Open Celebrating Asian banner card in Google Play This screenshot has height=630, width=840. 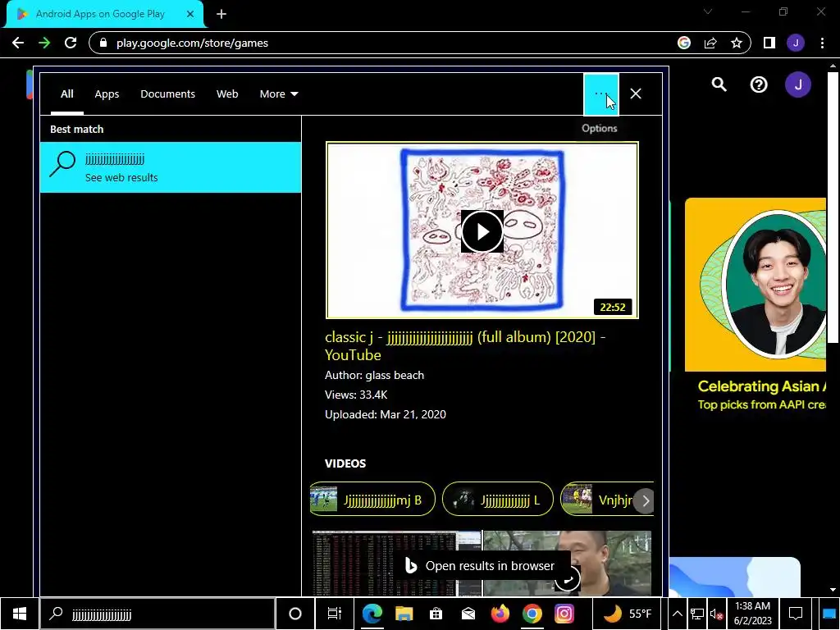756,305
